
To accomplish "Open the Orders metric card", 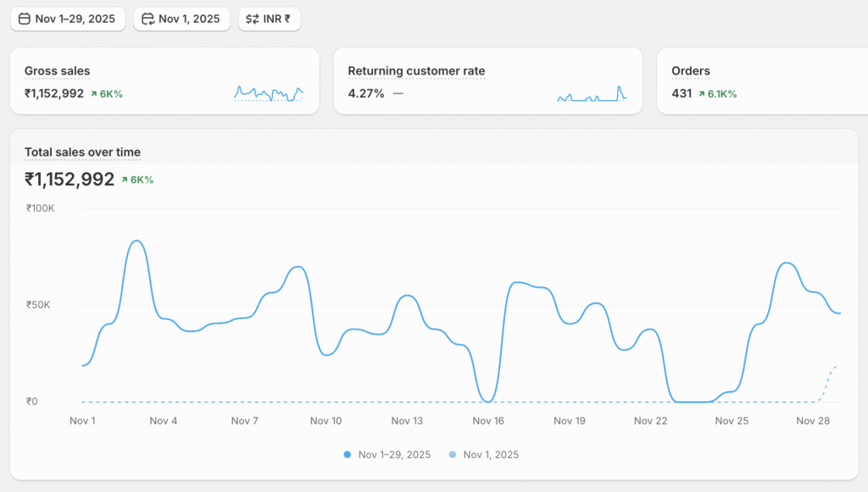I will click(759, 81).
